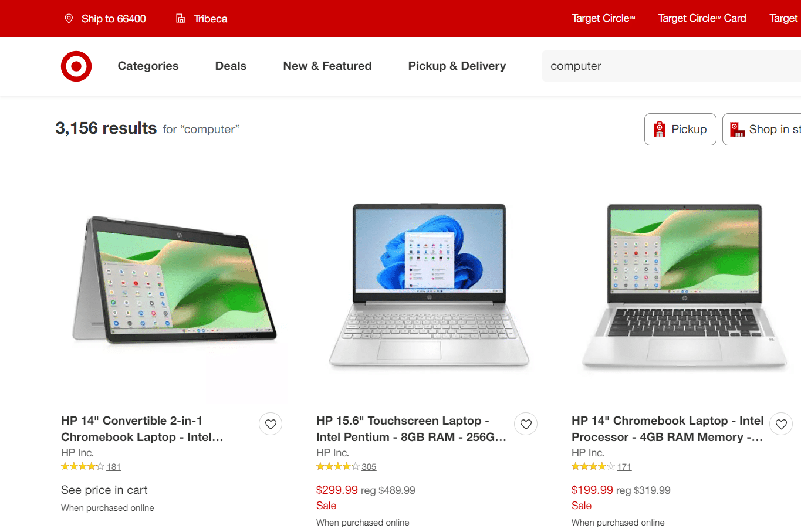Favorite the HP 14" Convertible 2-in-1 Chromebook
801x532 pixels.
pyautogui.click(x=271, y=424)
